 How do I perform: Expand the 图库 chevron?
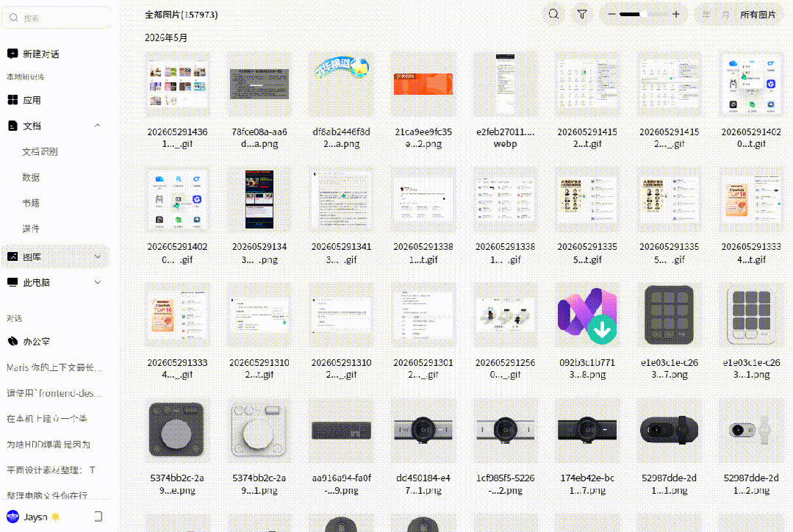pos(98,256)
